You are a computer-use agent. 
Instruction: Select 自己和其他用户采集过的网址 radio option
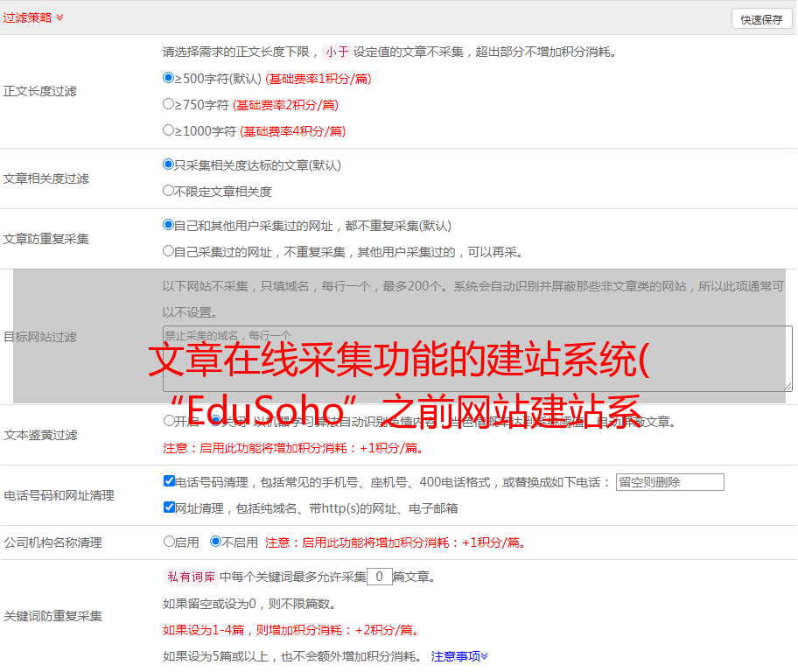point(169,225)
